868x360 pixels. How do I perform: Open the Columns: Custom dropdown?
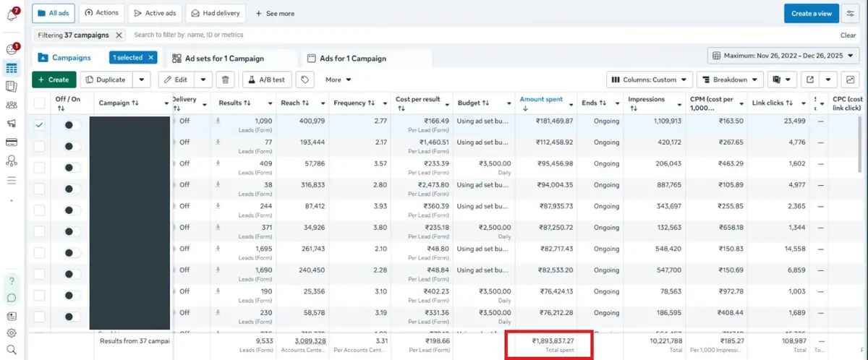[x=649, y=80]
